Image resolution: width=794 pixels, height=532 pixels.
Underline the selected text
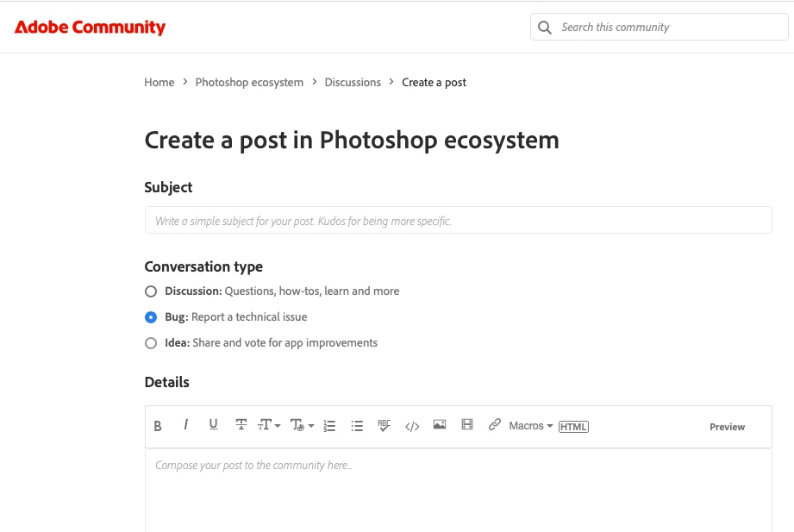point(213,424)
